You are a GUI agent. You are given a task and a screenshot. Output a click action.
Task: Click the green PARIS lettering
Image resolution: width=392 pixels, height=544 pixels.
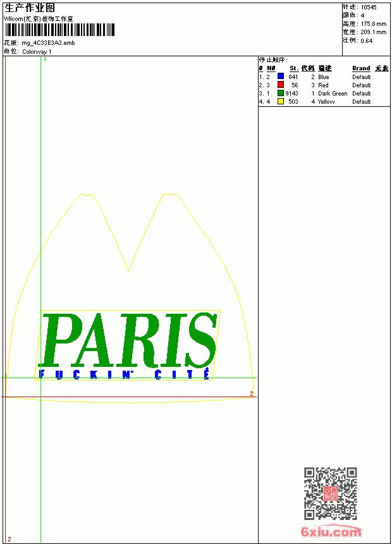click(x=130, y=340)
